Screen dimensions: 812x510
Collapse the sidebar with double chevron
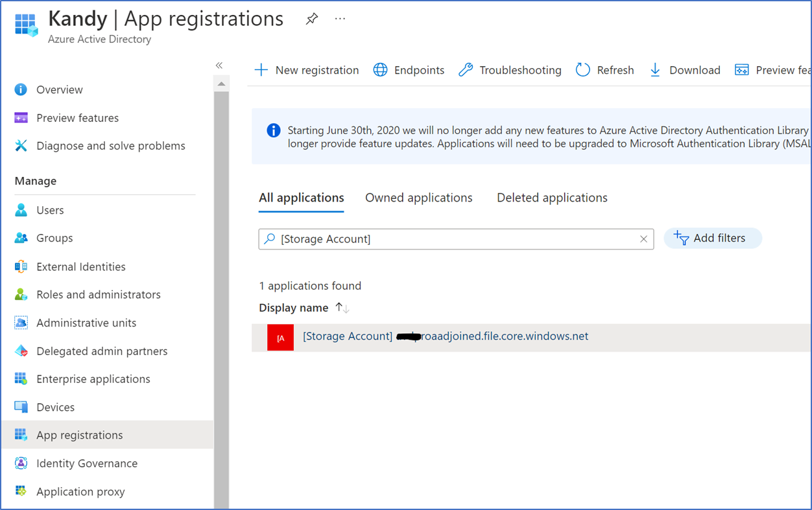click(x=219, y=65)
